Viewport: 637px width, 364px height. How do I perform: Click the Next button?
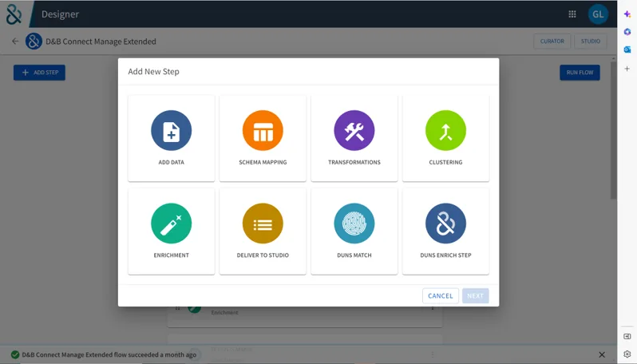point(475,295)
